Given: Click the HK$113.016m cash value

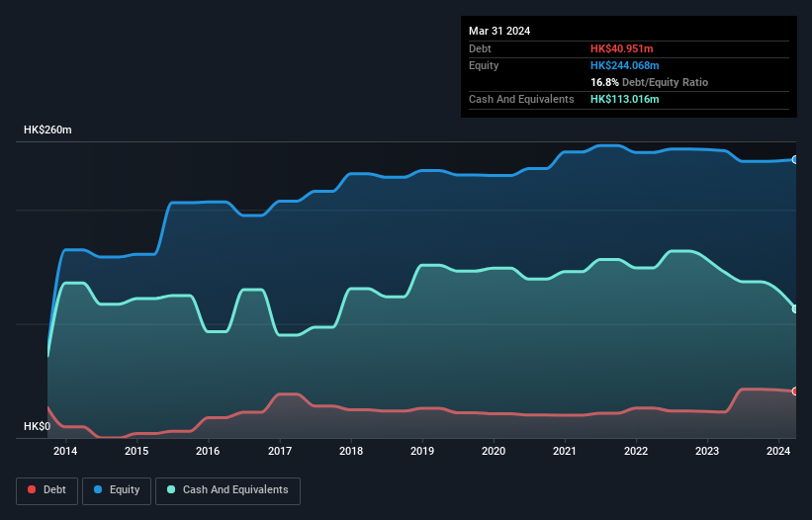Looking at the screenshot, I should (x=624, y=99).
